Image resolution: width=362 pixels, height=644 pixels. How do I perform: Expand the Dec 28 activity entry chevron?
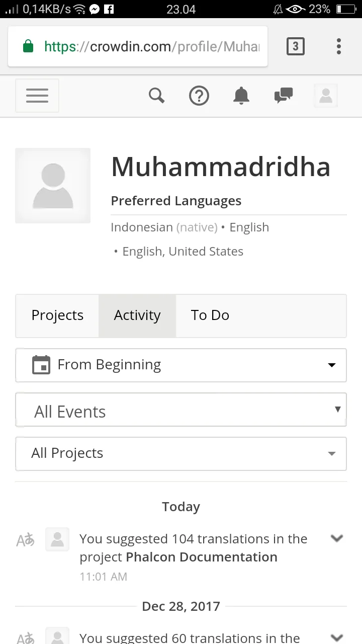(336, 637)
